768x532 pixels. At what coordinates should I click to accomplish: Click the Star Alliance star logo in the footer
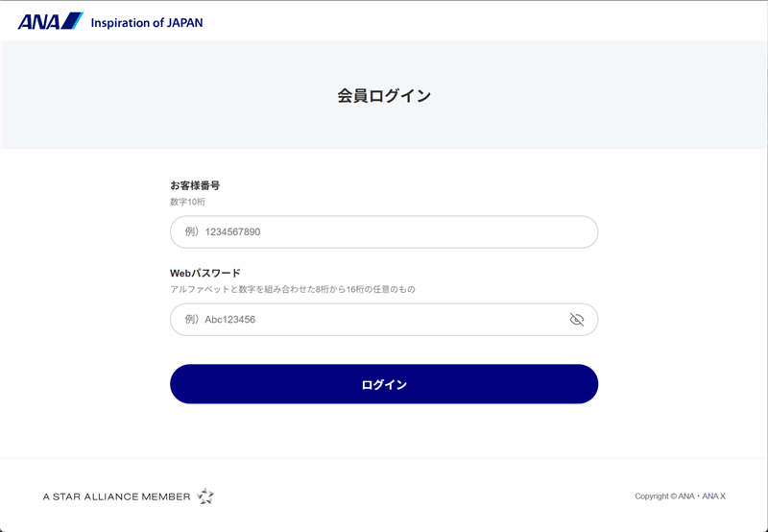tap(205, 496)
